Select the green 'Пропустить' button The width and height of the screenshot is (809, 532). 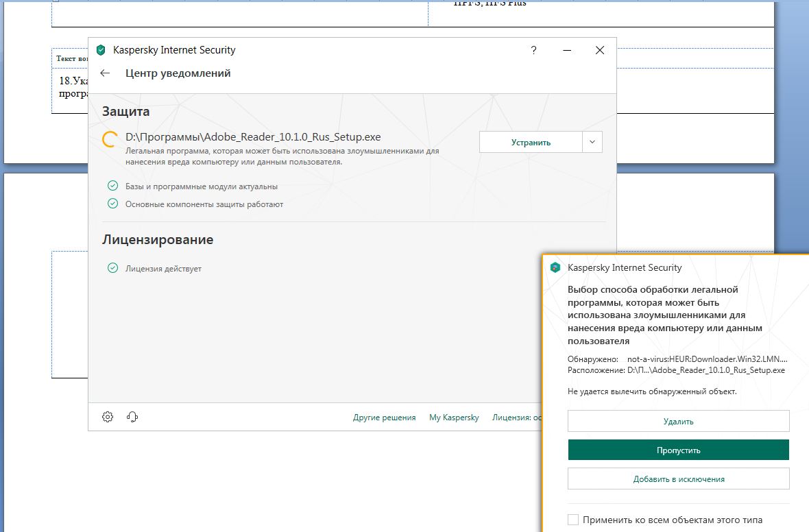coord(678,450)
